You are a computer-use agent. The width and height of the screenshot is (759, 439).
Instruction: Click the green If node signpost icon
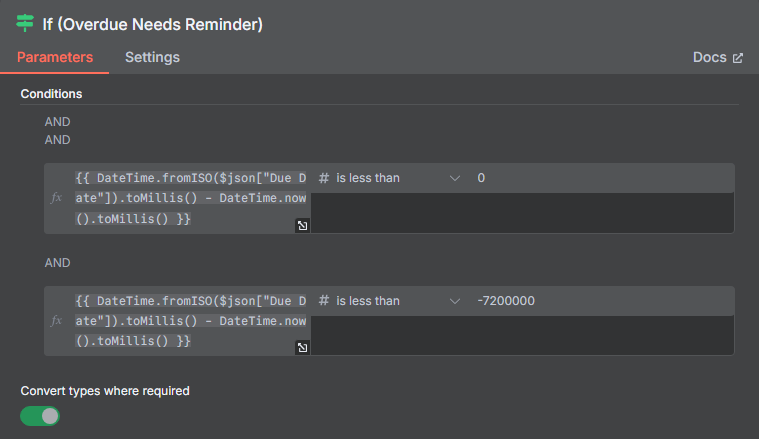(25, 23)
